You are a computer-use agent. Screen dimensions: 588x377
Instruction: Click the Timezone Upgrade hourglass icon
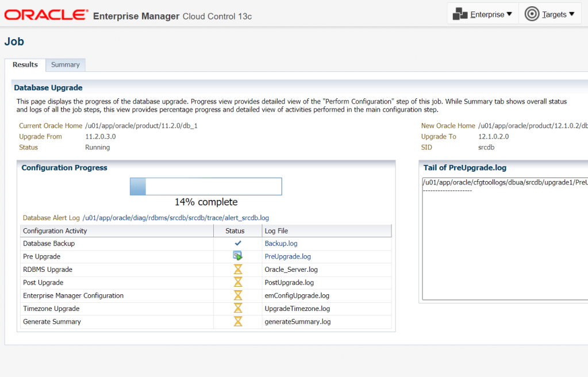[x=238, y=309]
